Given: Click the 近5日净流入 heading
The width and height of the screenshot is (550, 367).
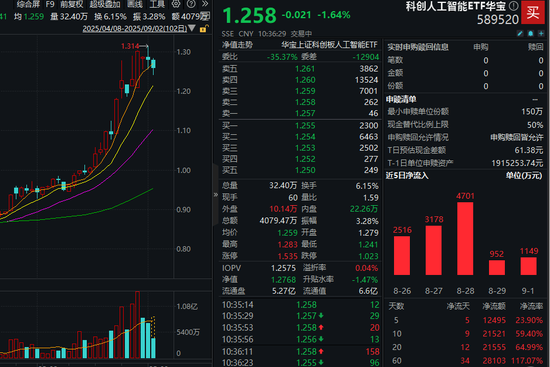Looking at the screenshot, I should click(407, 175).
